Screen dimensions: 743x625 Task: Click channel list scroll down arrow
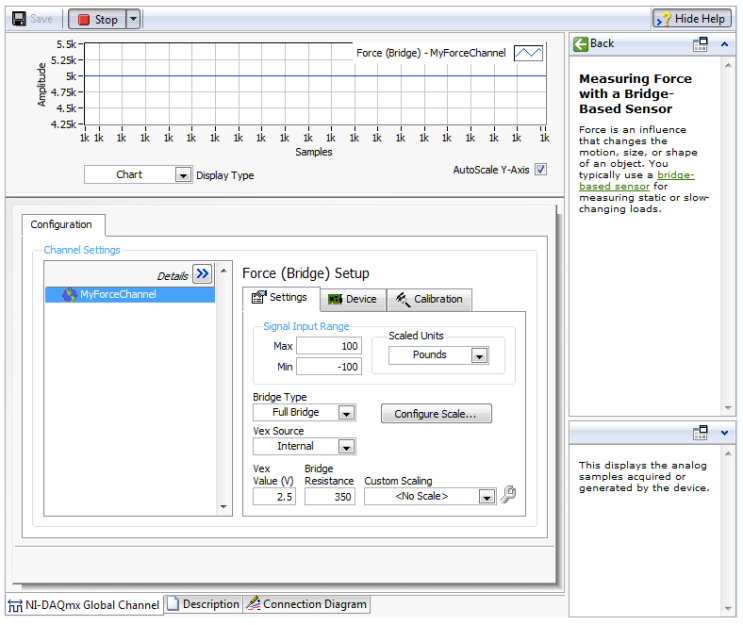pyautogui.click(x=224, y=507)
